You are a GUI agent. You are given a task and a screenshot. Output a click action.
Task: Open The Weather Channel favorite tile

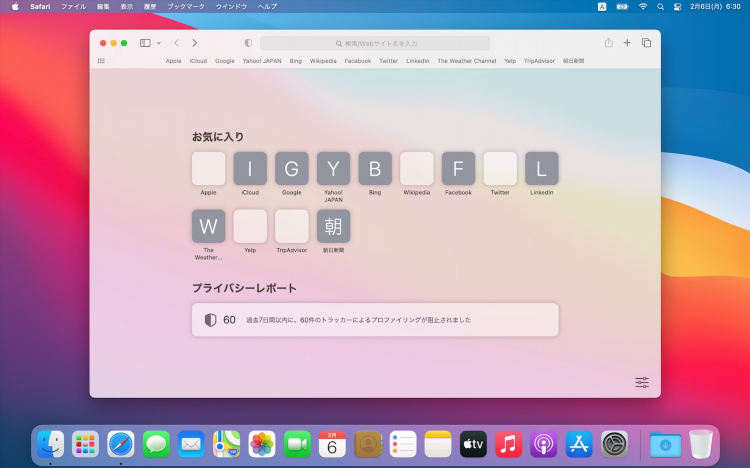(x=209, y=226)
